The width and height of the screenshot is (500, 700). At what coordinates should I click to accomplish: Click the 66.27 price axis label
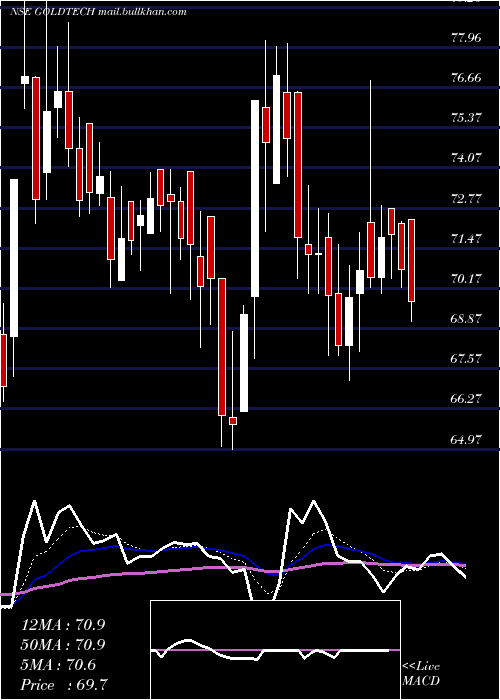467,398
